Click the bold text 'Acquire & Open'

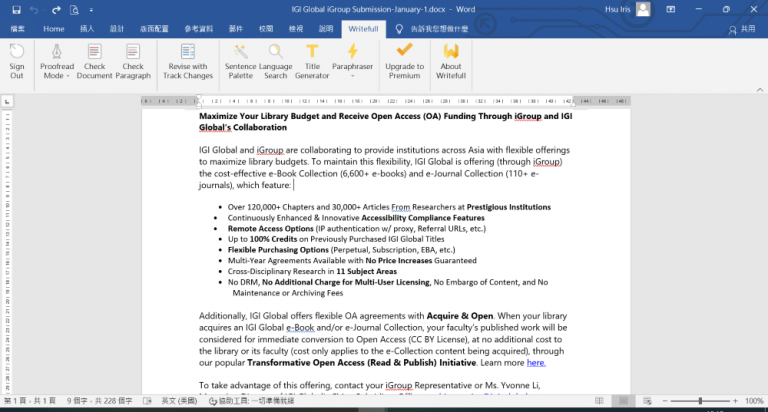460,316
